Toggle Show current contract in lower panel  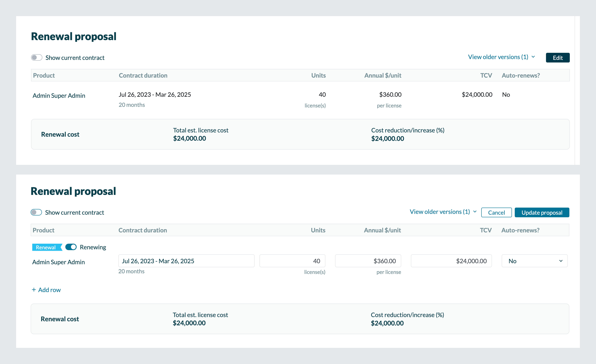tap(36, 212)
